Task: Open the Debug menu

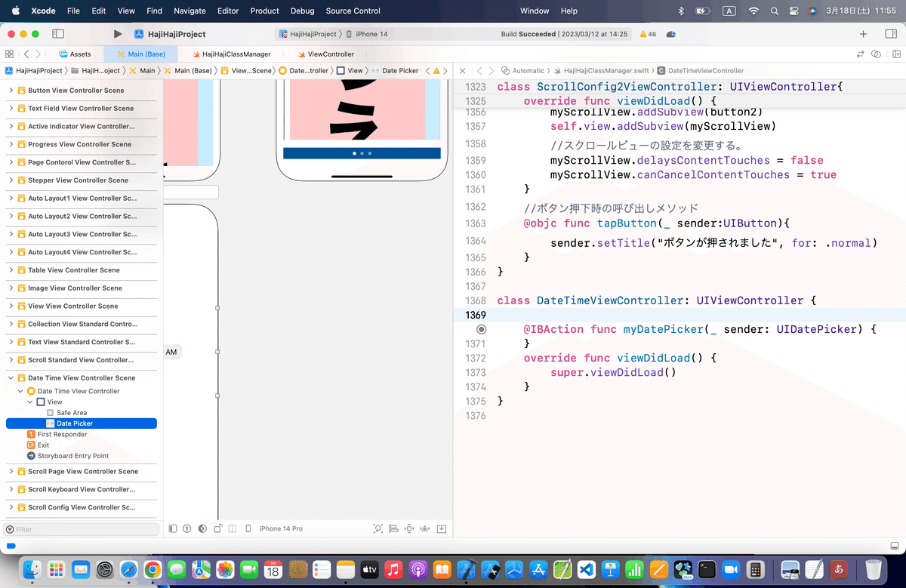Action: (x=302, y=11)
